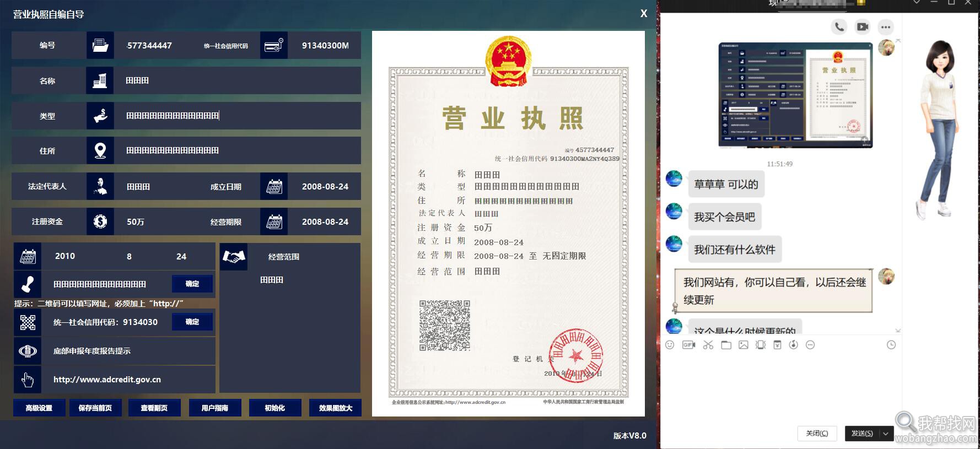The height and width of the screenshot is (449, 980).
Task: Open the emoji picker in chat toolbar
Action: (x=670, y=345)
